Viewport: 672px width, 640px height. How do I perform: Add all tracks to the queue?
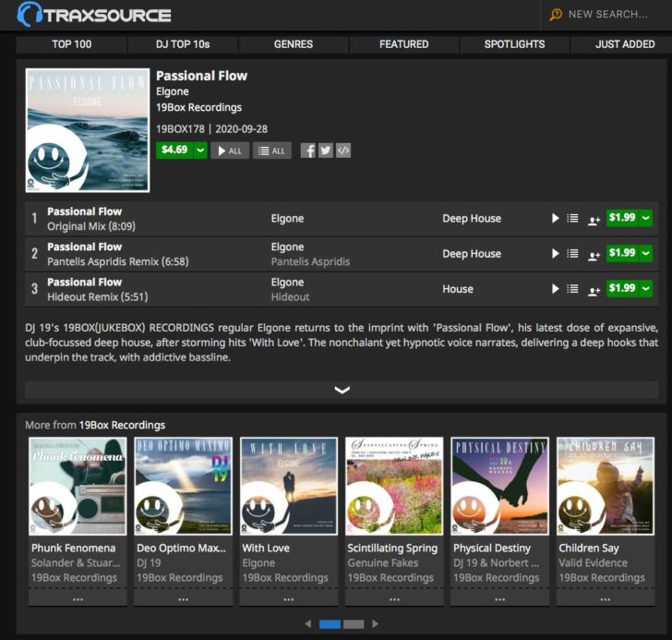pos(272,151)
